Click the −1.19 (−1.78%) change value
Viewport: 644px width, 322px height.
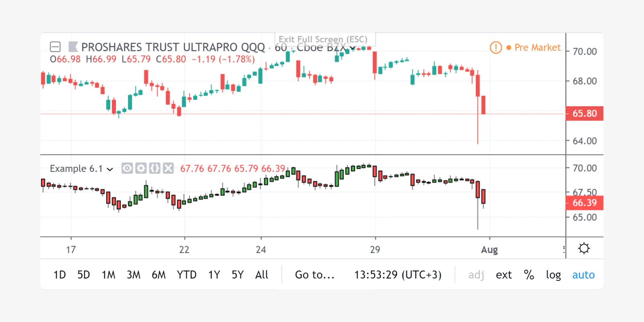tap(223, 59)
